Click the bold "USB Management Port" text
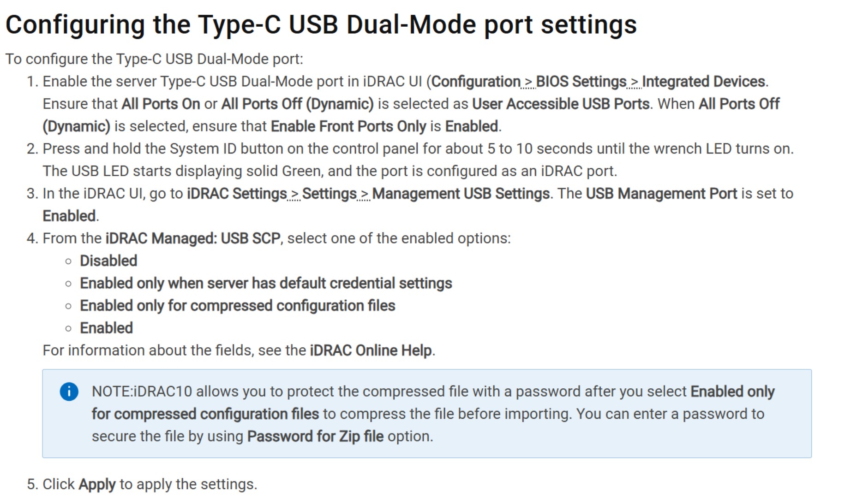845x504 pixels. coord(661,194)
